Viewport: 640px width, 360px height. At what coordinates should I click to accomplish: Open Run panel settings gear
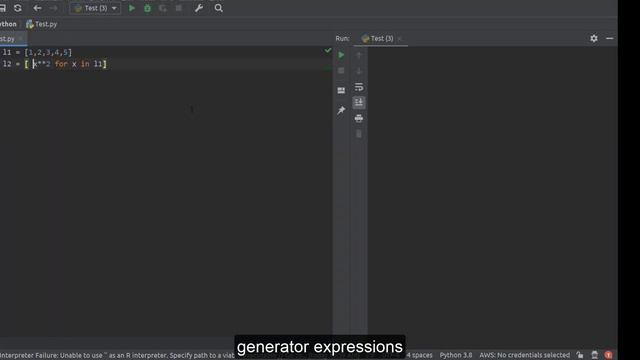594,38
